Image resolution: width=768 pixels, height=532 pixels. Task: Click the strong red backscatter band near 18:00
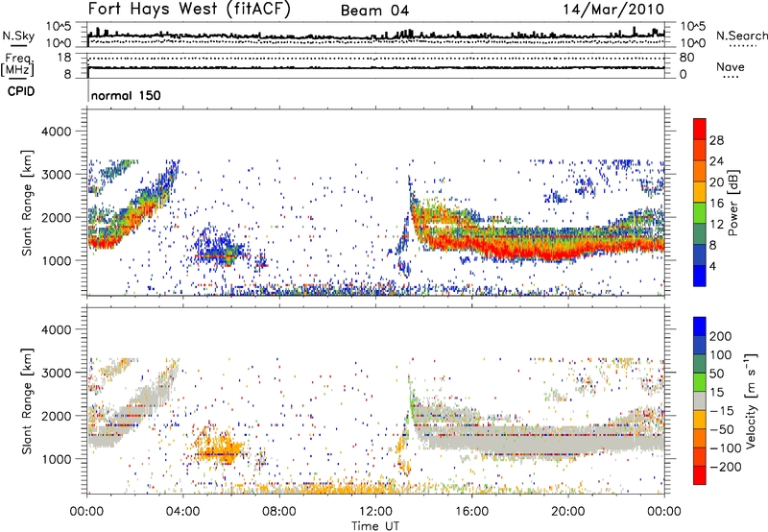pos(520,249)
